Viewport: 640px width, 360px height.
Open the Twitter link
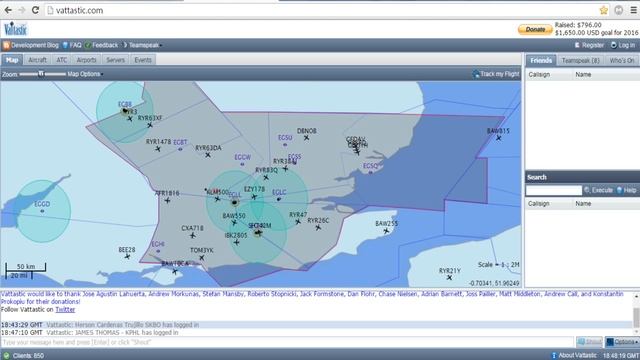click(65, 309)
